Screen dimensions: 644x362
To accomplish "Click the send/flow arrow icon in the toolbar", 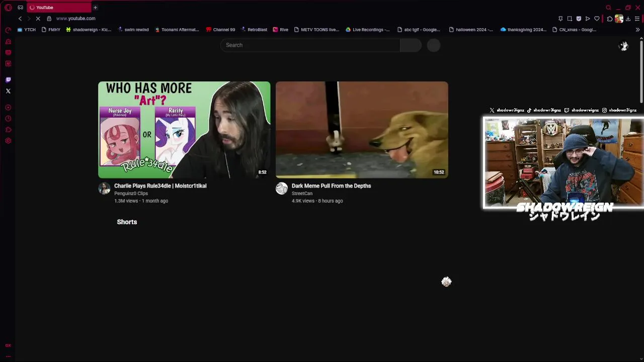I will click(x=588, y=19).
